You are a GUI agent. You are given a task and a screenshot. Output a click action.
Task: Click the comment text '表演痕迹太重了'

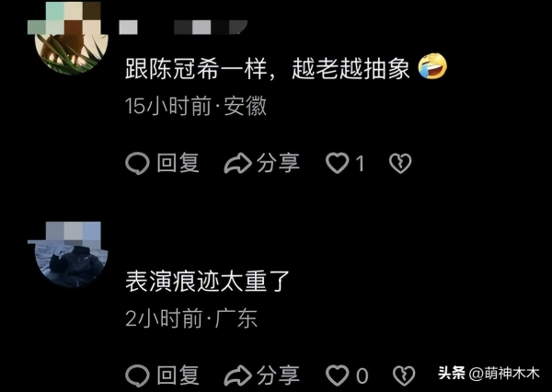point(207,281)
